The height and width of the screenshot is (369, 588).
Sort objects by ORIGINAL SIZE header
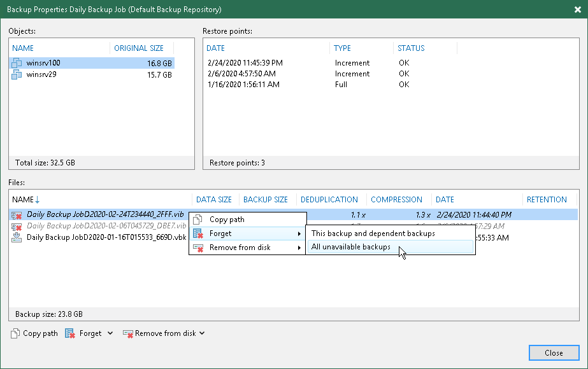pos(139,48)
